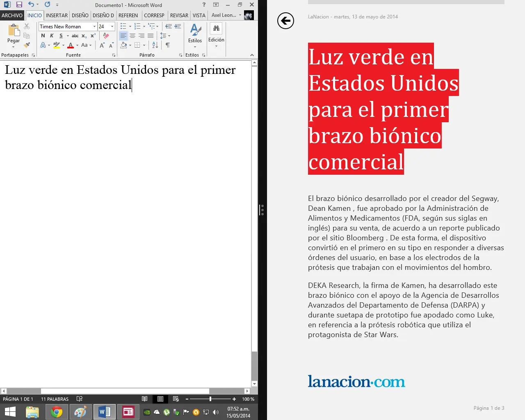Decrease font size with the A-down icon
This screenshot has width=525, height=420.
point(111,45)
